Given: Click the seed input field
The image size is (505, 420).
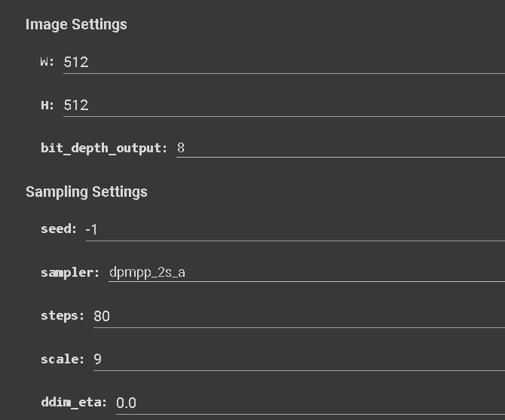Looking at the screenshot, I should pyautogui.click(x=295, y=230).
